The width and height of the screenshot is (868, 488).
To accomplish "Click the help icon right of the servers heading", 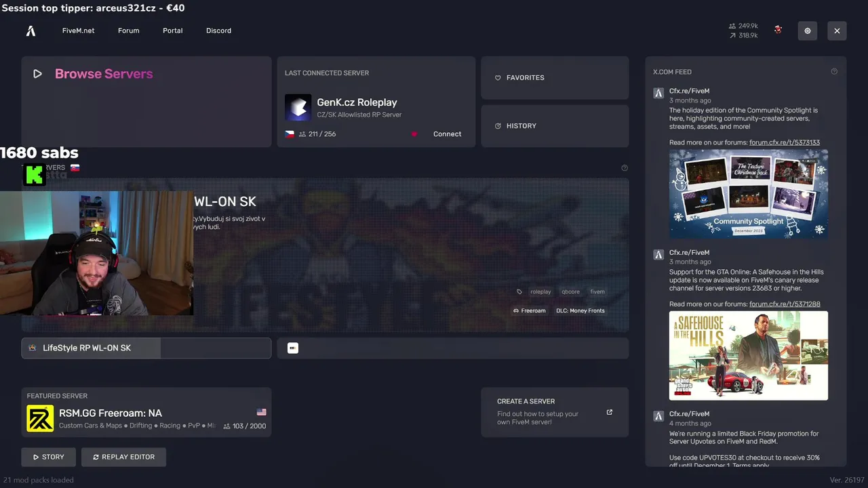I will (x=625, y=168).
